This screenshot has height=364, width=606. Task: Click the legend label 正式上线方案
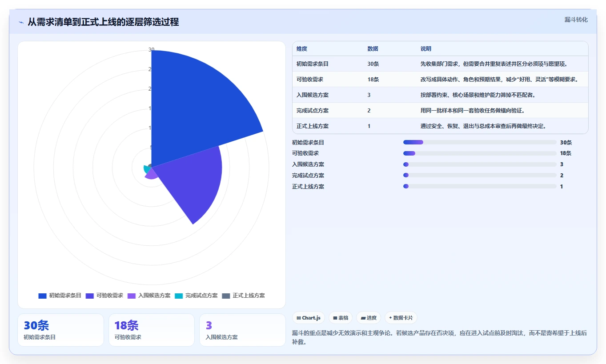click(249, 296)
